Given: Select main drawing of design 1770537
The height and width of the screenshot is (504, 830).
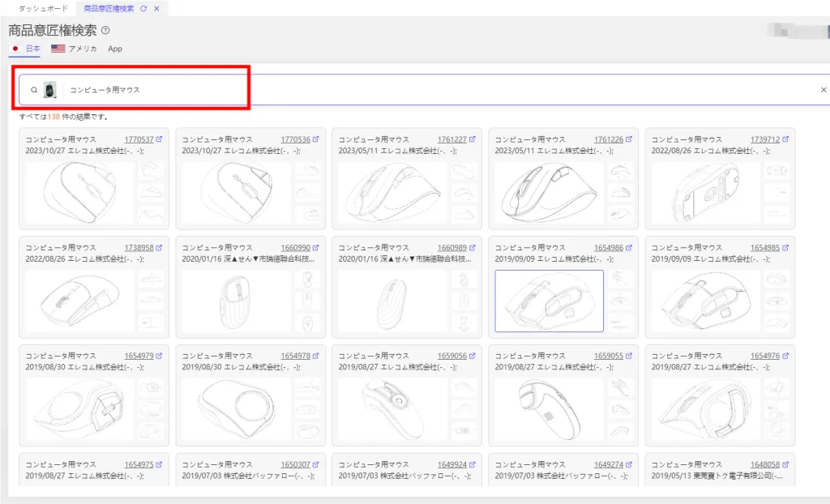Looking at the screenshot, I should pos(79,193).
